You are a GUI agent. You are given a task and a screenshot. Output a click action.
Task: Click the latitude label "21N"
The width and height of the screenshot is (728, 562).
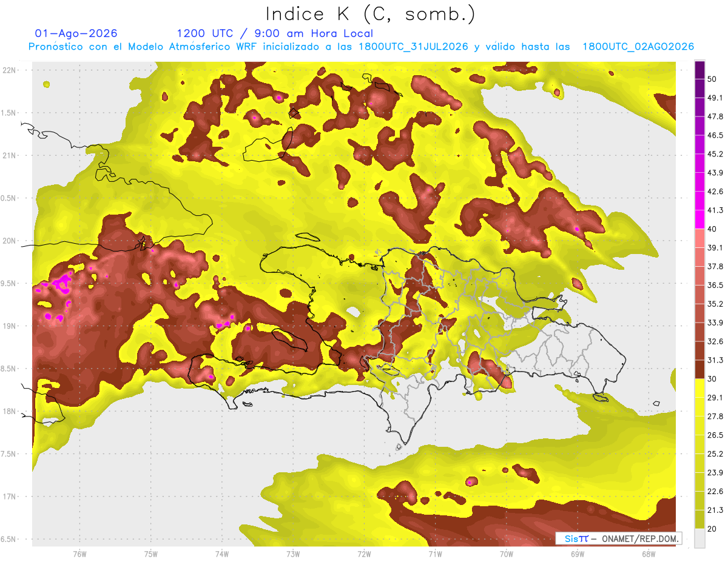pyautogui.click(x=9, y=155)
